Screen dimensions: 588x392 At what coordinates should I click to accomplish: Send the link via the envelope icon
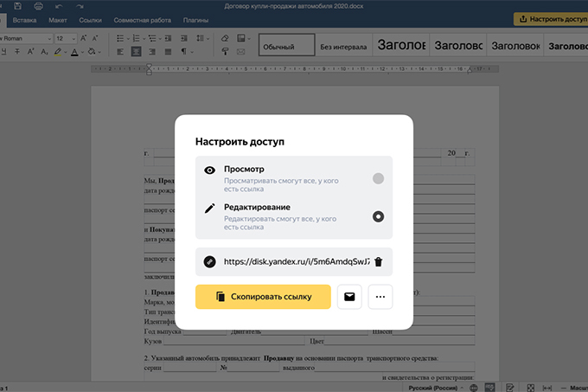tap(349, 297)
